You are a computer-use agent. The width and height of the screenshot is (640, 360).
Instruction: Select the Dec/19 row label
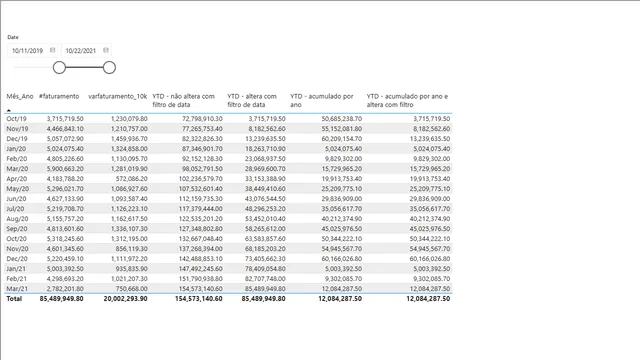17,139
